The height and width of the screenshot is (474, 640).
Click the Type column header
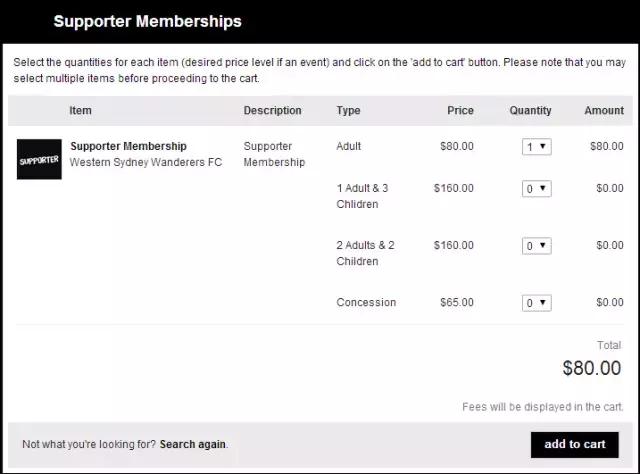tap(348, 111)
